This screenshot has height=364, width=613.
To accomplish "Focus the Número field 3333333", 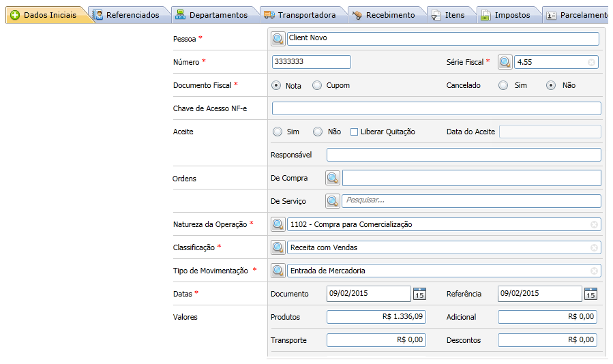I will [311, 62].
